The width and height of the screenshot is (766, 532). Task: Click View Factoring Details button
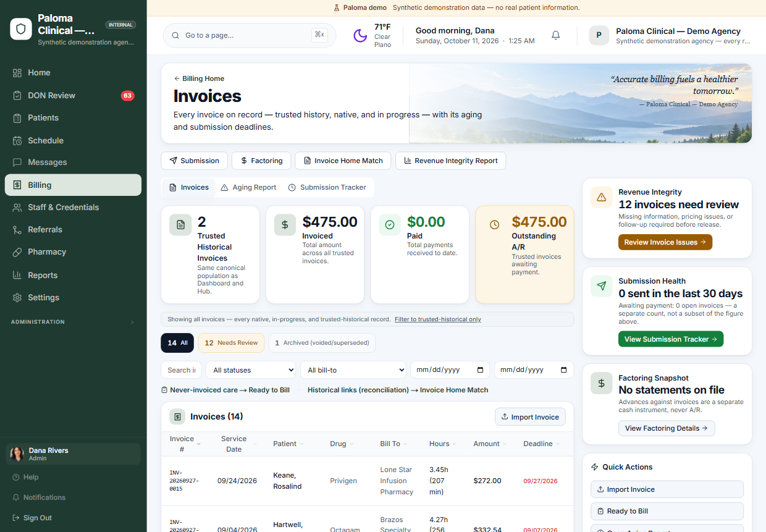[667, 428]
